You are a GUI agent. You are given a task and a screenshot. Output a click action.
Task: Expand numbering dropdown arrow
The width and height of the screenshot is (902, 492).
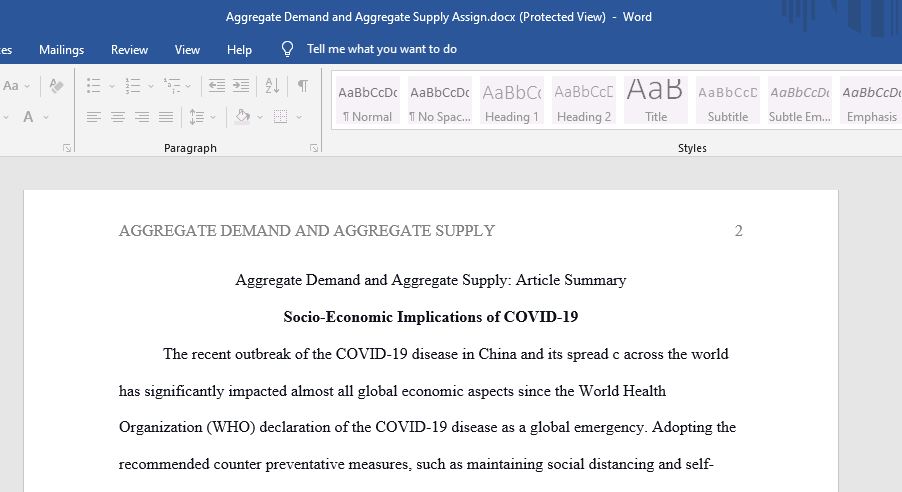pos(151,86)
